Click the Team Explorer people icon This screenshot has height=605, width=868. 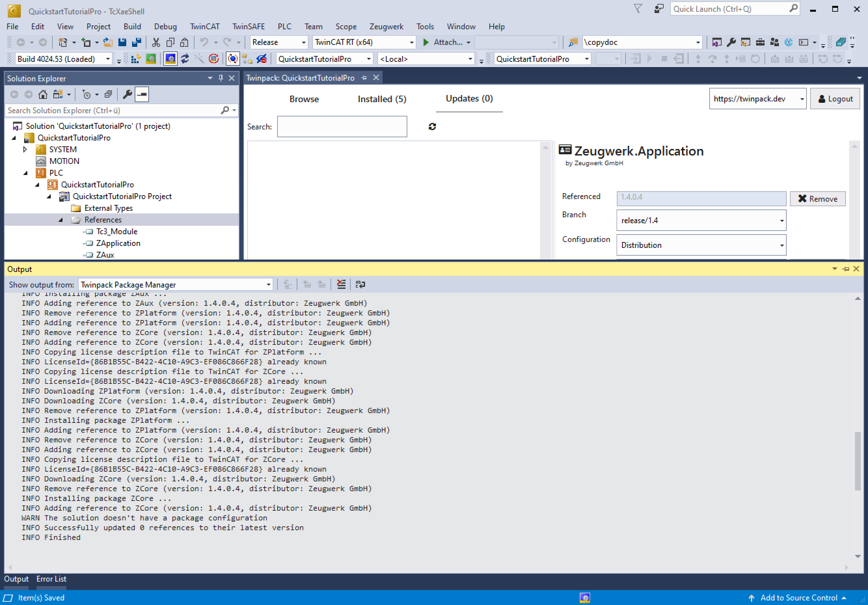pyautogui.click(x=774, y=42)
